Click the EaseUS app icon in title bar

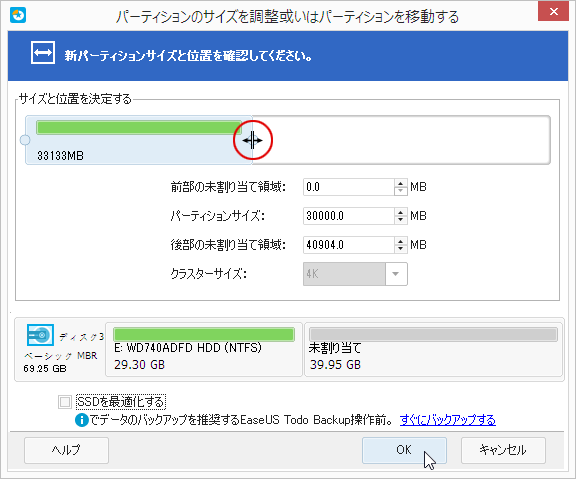18,15
